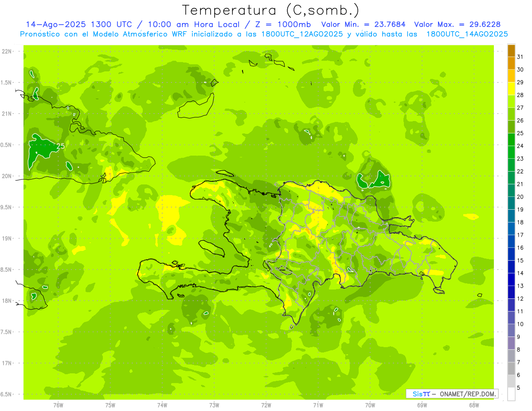Click the legend color band between 26 and 27
The image size is (532, 411).
511,114
